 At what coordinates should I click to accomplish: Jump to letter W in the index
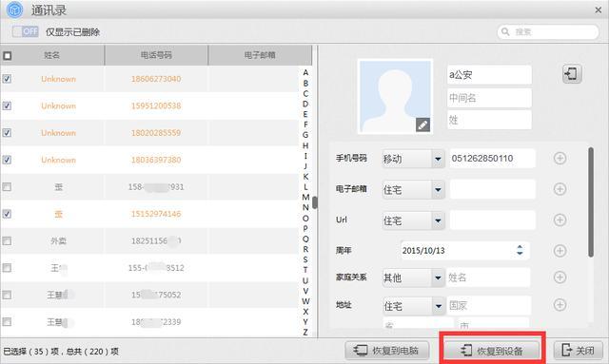point(305,301)
